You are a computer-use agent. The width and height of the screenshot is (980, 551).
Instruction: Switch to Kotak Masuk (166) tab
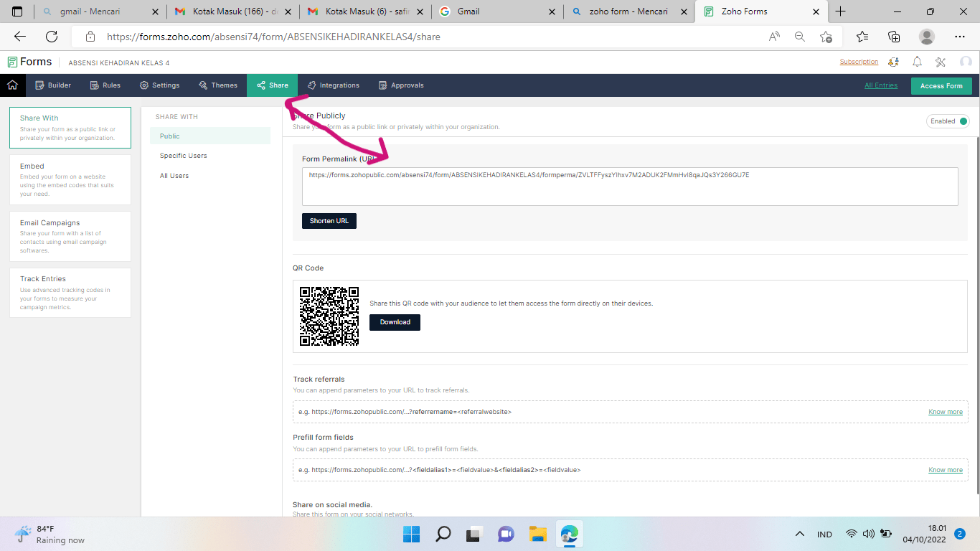tap(232, 11)
